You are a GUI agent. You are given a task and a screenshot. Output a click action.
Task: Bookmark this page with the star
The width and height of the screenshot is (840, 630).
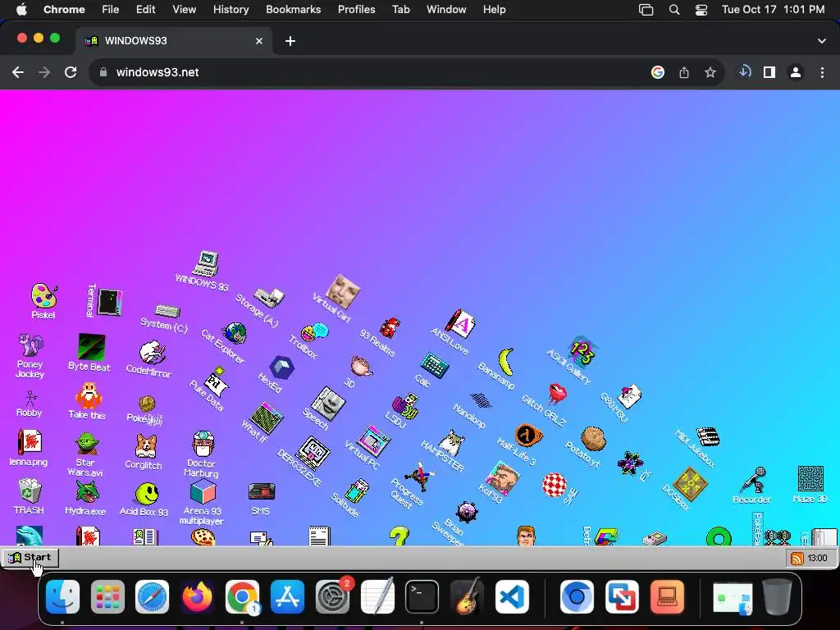coord(710,72)
